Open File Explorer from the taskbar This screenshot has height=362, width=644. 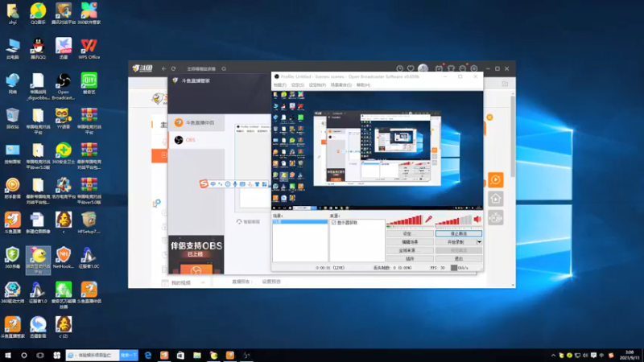197,356
